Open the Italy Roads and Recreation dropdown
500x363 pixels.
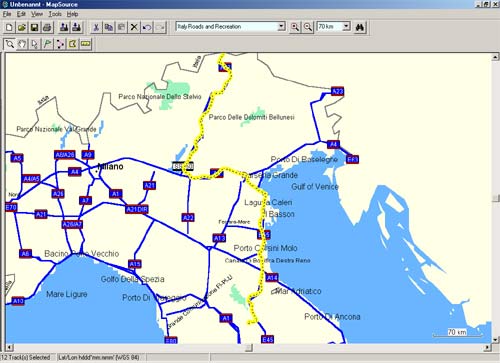[231, 27]
